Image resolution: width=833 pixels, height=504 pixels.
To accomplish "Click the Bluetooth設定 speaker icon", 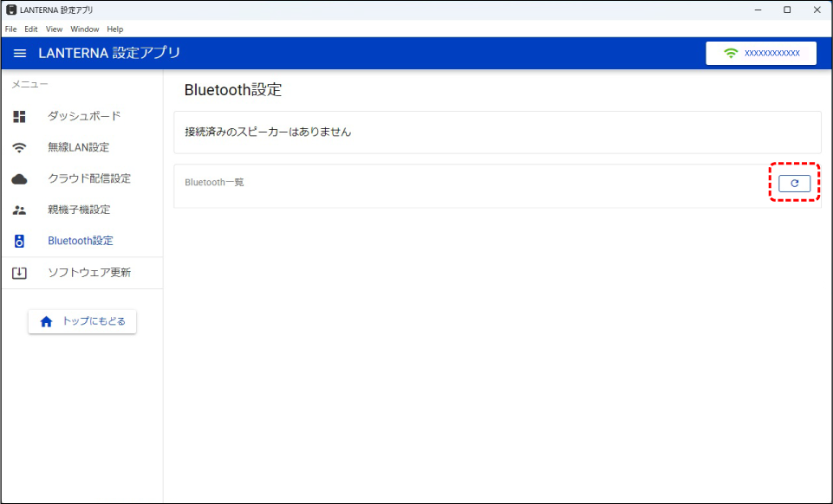I will 20,241.
